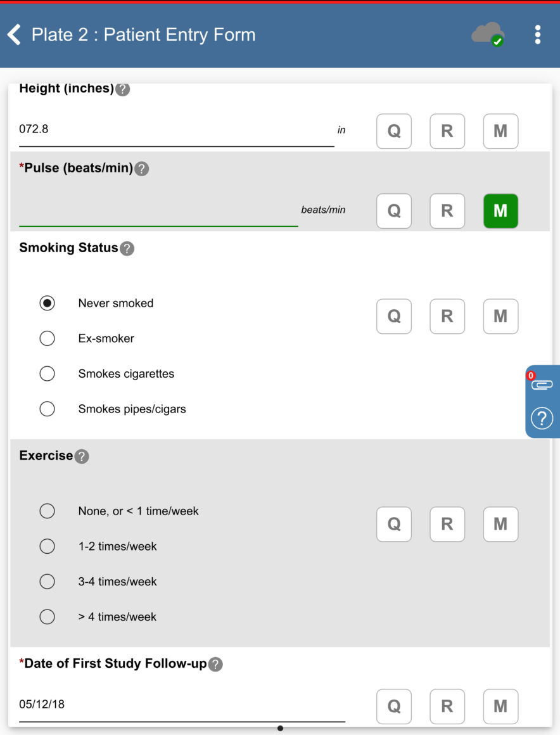560x735 pixels.
Task: Tap the cloud sync status icon
Action: (x=488, y=34)
